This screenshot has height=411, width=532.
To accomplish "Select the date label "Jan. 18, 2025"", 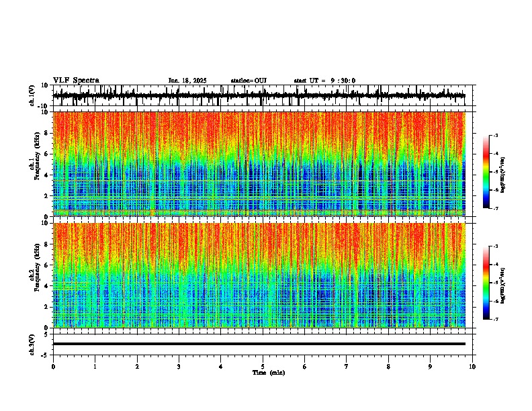I will pyautogui.click(x=187, y=81).
